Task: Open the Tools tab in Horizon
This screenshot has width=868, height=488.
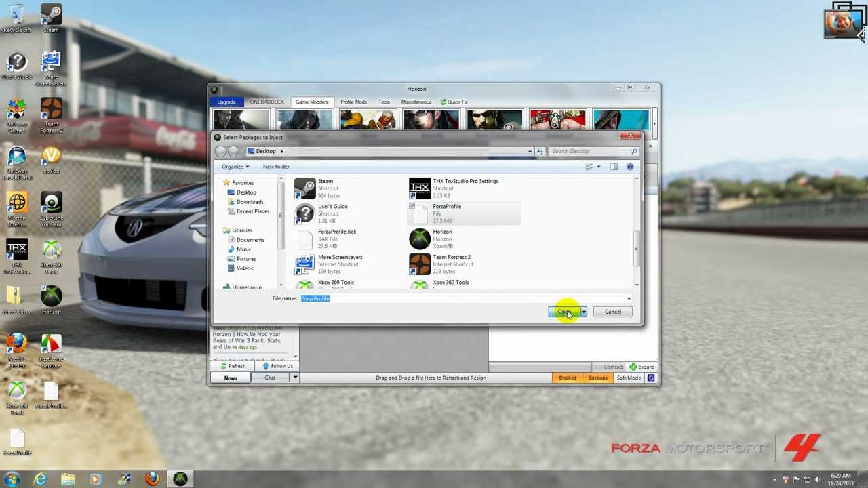Action: click(384, 102)
